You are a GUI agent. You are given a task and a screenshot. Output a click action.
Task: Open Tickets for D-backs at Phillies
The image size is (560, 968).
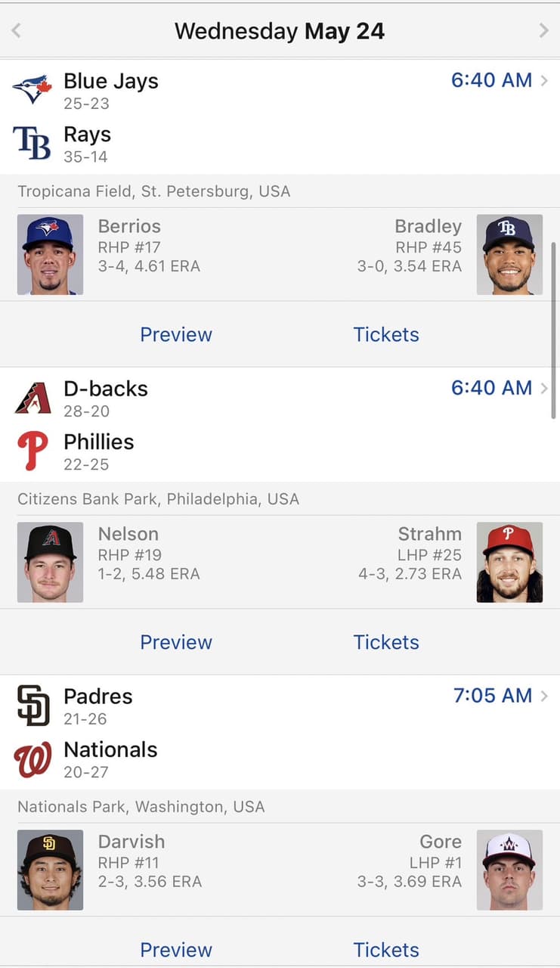[386, 642]
